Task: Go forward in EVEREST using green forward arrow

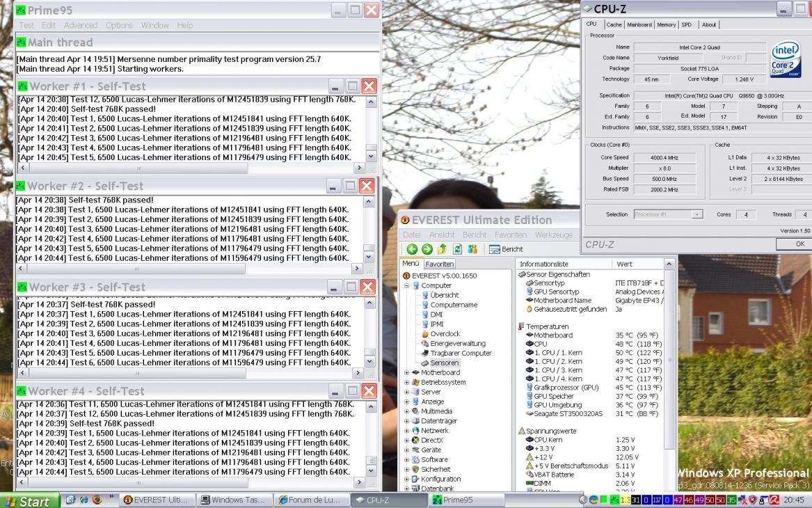Action: tap(427, 249)
